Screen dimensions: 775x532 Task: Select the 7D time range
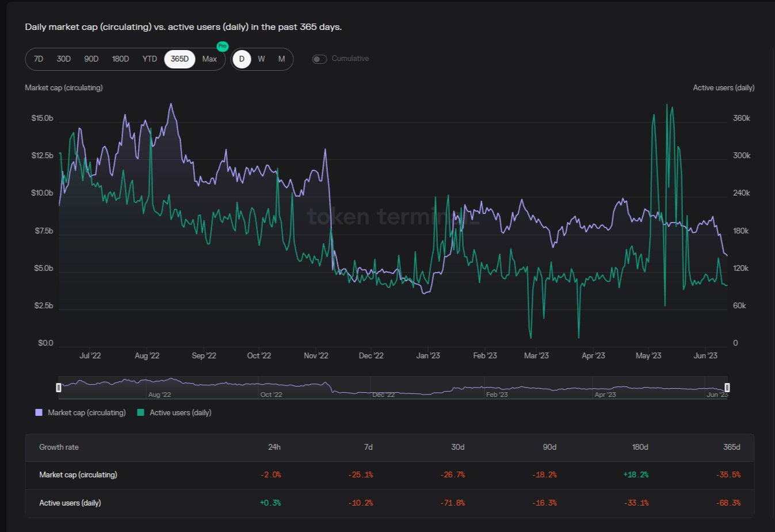[39, 59]
